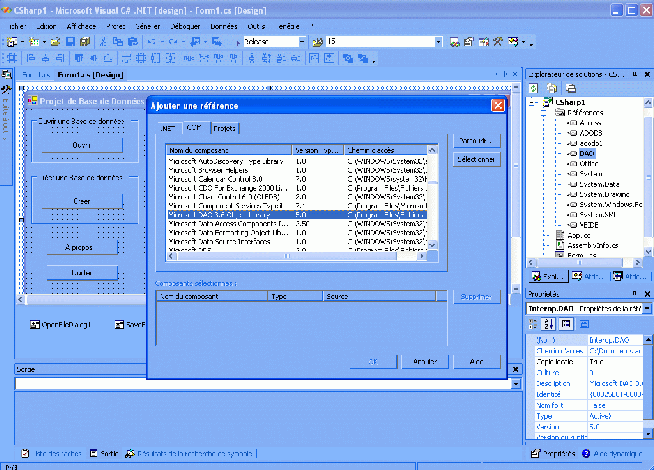Image resolution: width=654 pixels, height=470 pixels.
Task: Click the Property Pages icon in Properties panel
Action: tap(585, 324)
